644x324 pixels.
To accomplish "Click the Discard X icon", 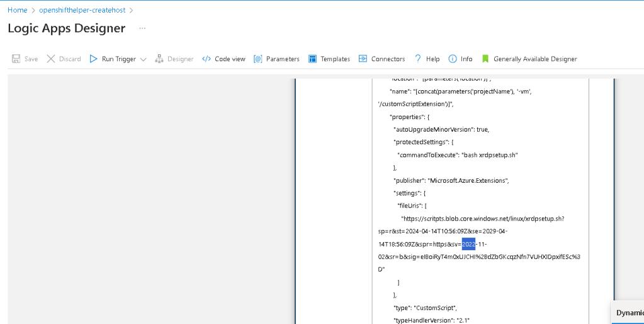I will [51, 59].
